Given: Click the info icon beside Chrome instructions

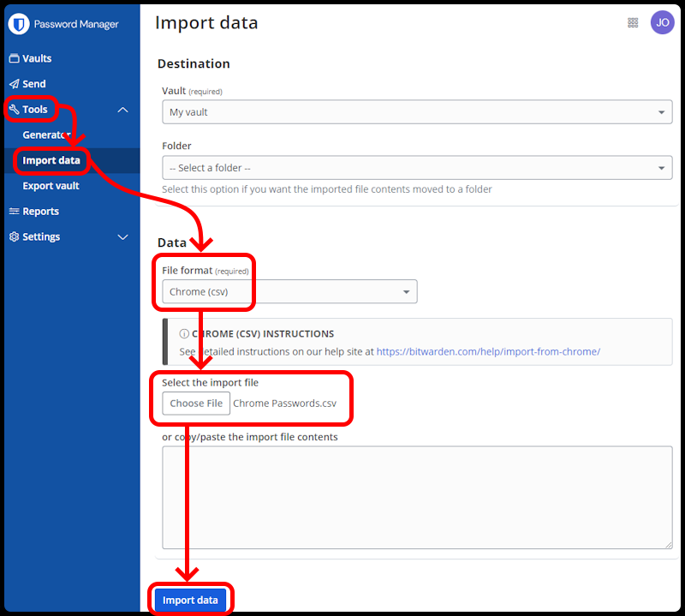Looking at the screenshot, I should [184, 334].
